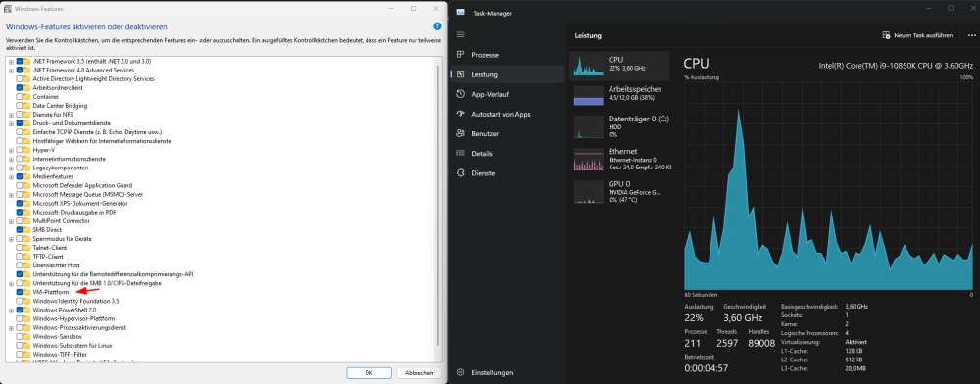Viewport: 980px width, 384px height.
Task: Expand the Internetinformationsdienste node
Action: pos(11,160)
